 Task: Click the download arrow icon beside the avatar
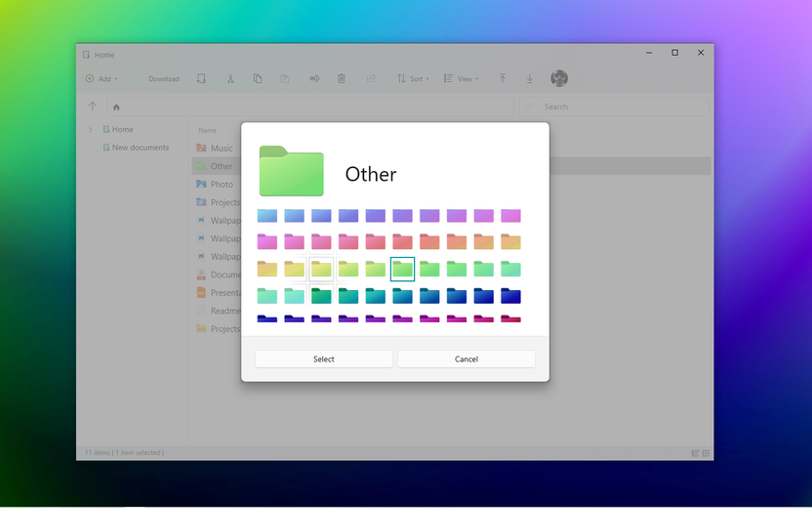point(529,79)
